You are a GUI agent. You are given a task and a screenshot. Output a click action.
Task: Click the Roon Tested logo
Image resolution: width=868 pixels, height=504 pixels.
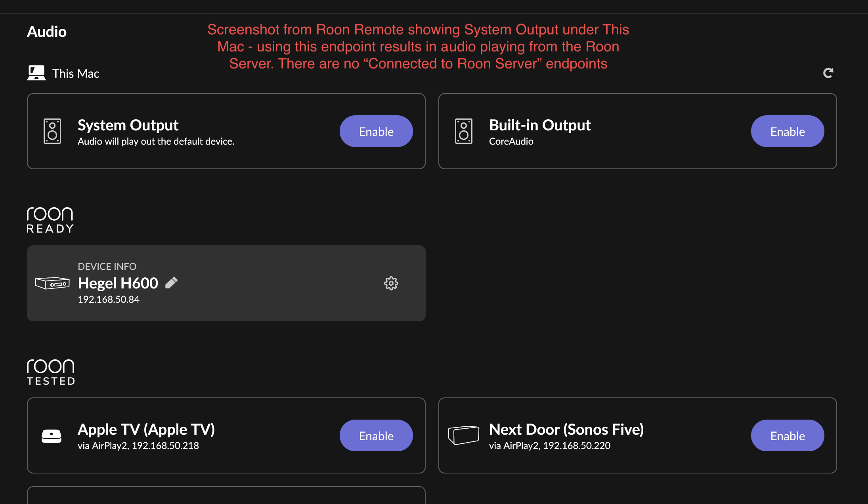coord(50,372)
